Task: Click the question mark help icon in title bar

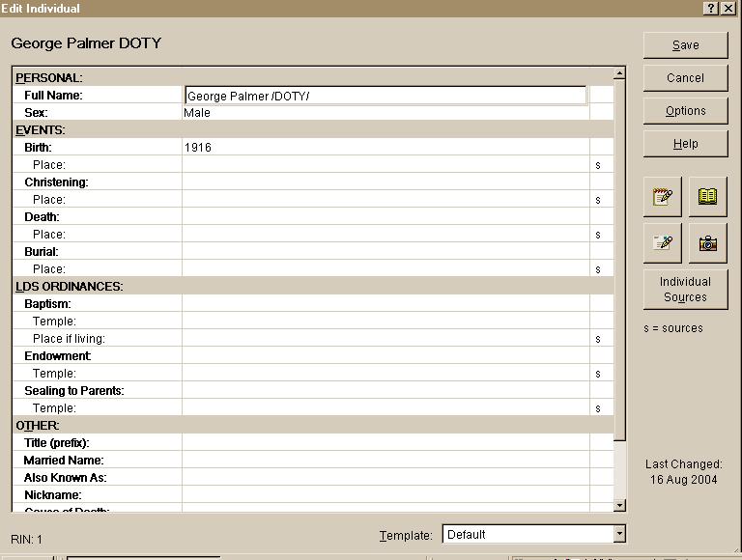Action: 711,8
